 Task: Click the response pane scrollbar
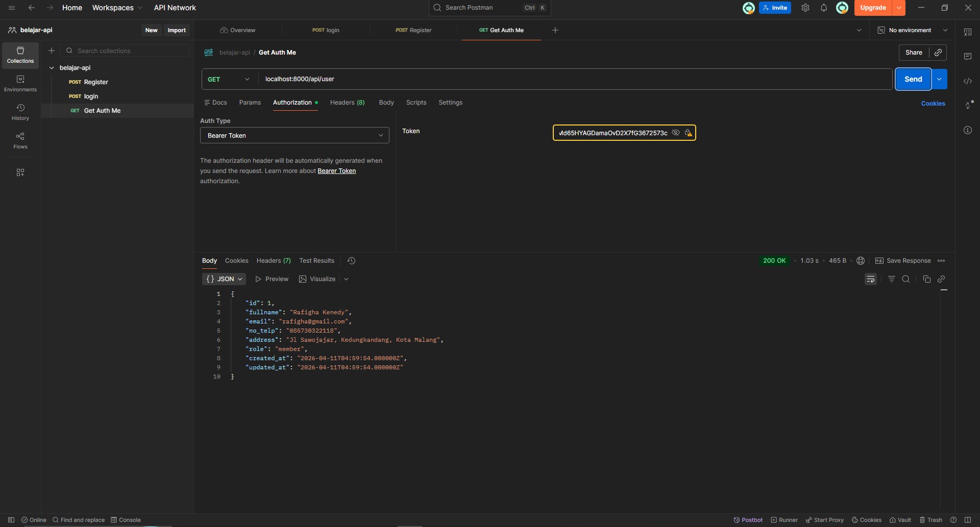944,290
